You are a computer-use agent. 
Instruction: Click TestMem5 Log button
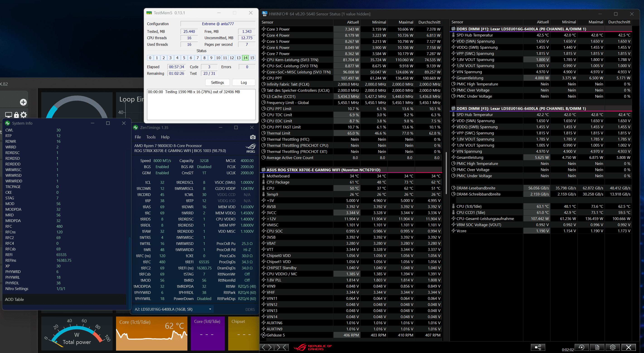point(244,82)
